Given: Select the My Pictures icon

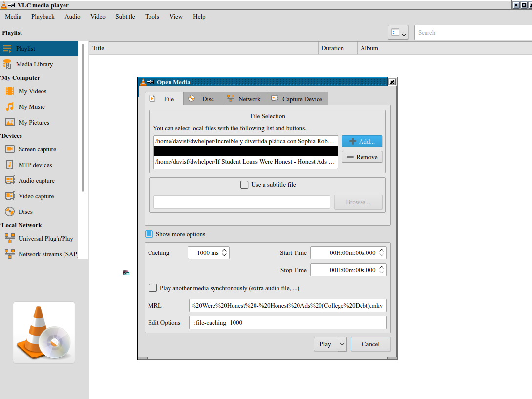Looking at the screenshot, I should 10,122.
